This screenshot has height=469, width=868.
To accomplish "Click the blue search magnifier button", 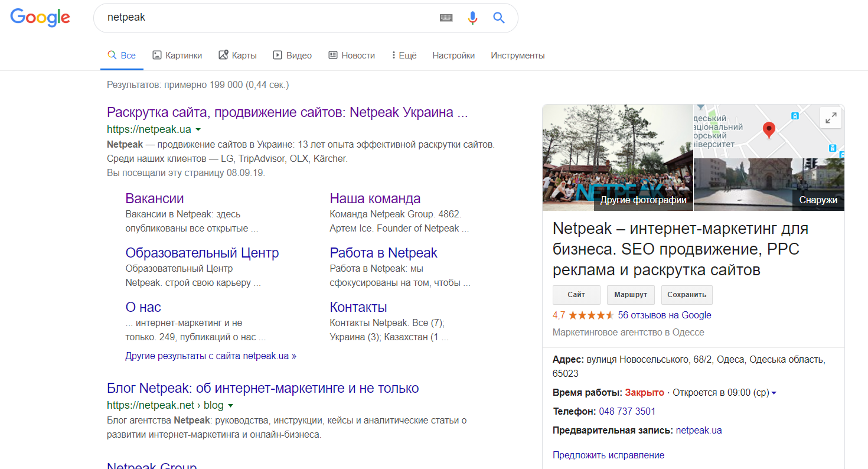I will point(499,18).
